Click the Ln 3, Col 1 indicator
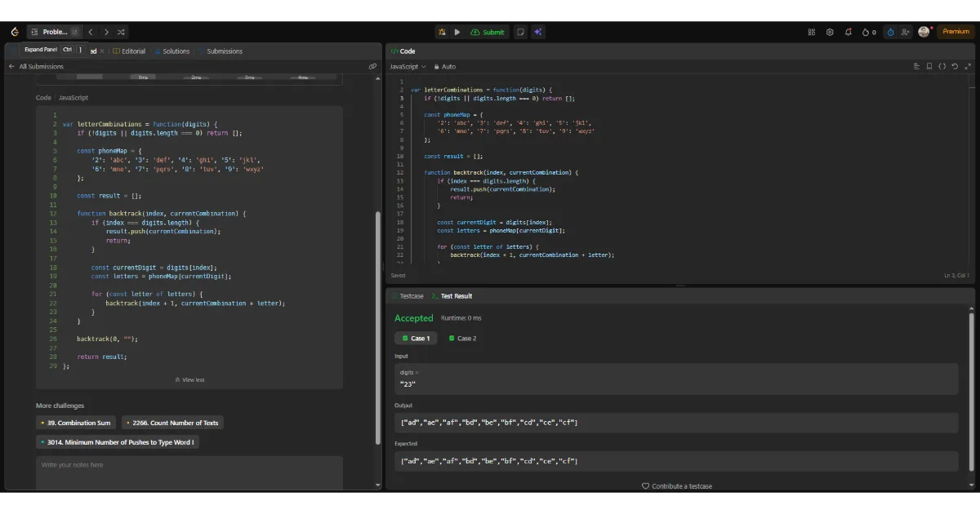The height and width of the screenshot is (514, 980). (x=957, y=276)
